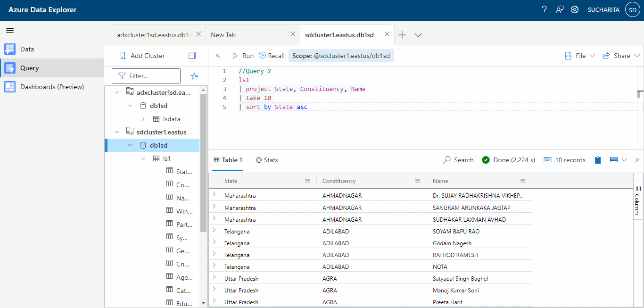Open the settings gear icon
The height and width of the screenshot is (308, 644).
[575, 9]
